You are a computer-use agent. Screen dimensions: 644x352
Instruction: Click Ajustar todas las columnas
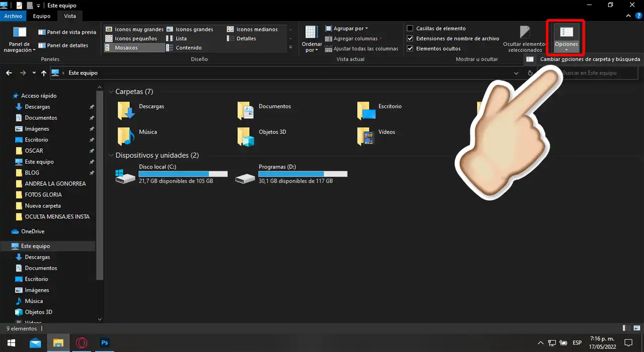[x=362, y=49]
